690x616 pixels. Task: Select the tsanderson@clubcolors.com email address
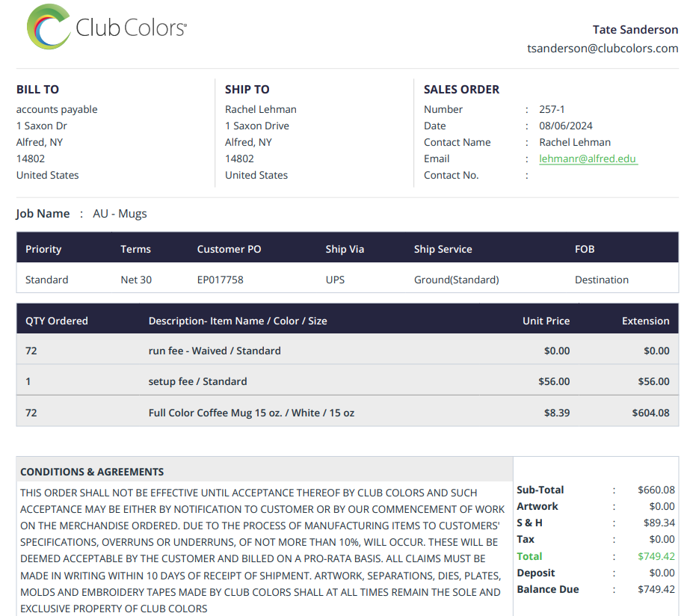tap(603, 49)
